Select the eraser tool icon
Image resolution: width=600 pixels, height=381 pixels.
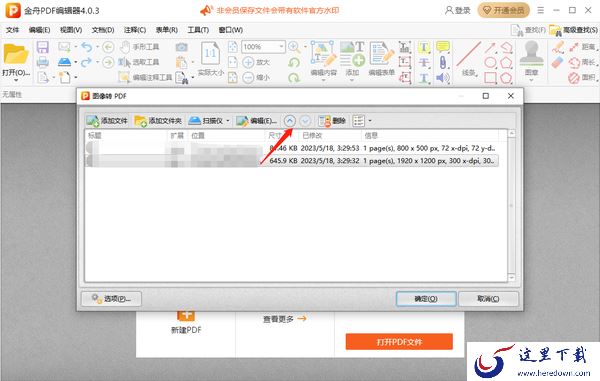tap(558, 62)
